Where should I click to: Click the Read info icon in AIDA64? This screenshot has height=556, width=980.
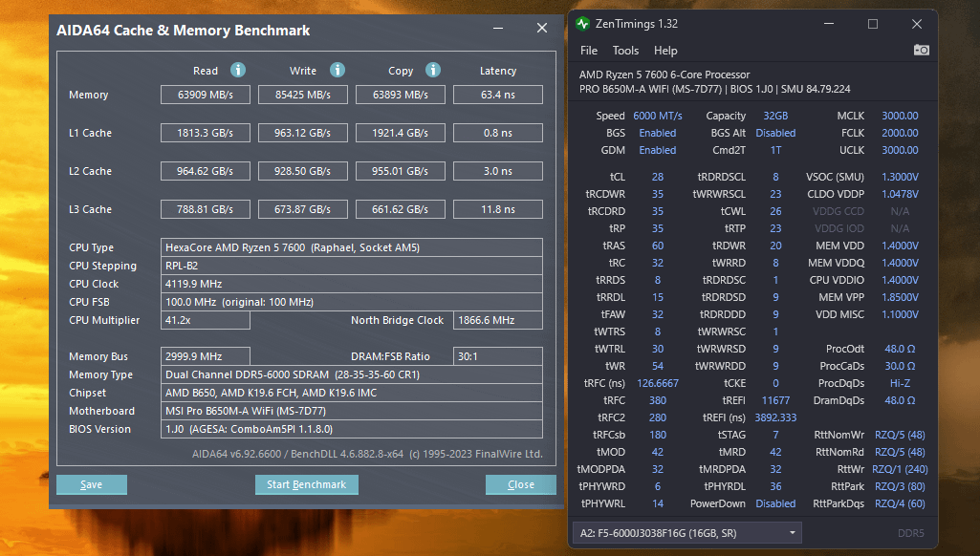[x=237, y=70]
